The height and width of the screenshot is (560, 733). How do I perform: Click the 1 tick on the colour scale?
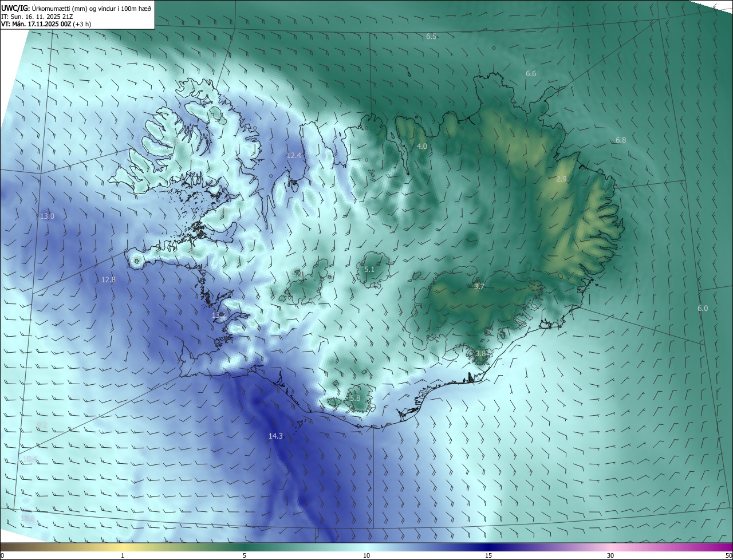[x=123, y=555]
